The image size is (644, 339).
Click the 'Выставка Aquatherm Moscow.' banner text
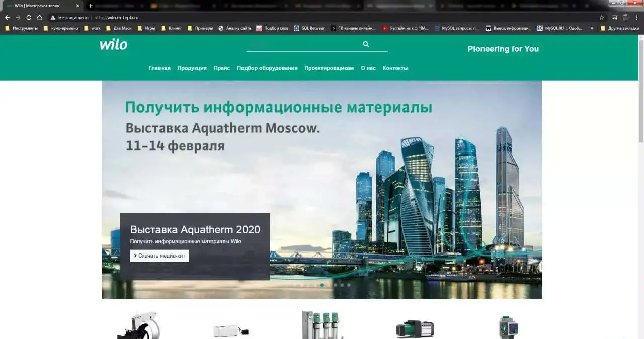tap(223, 128)
